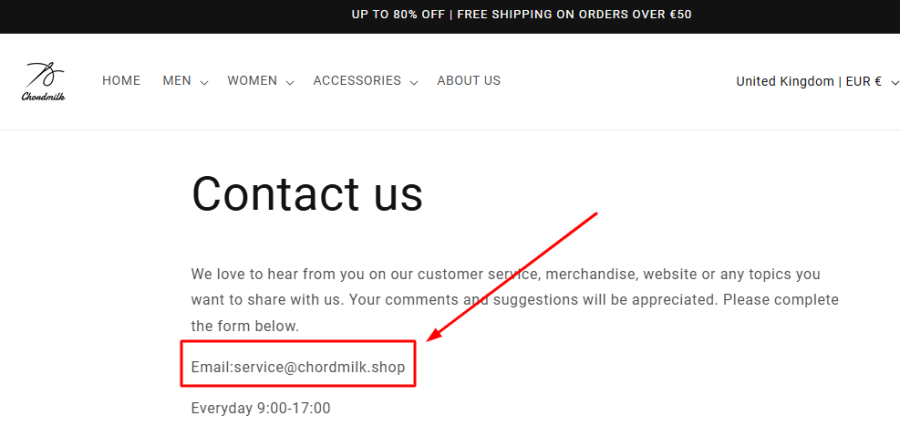Click the ACCESSORIES chevron arrow
The width and height of the screenshot is (900, 426).
click(x=414, y=82)
